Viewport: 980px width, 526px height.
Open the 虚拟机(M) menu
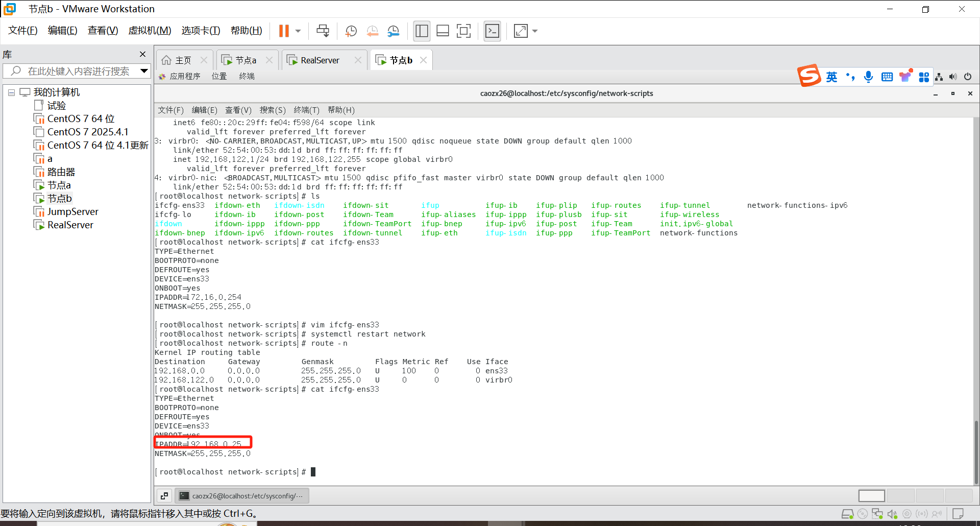pos(150,31)
